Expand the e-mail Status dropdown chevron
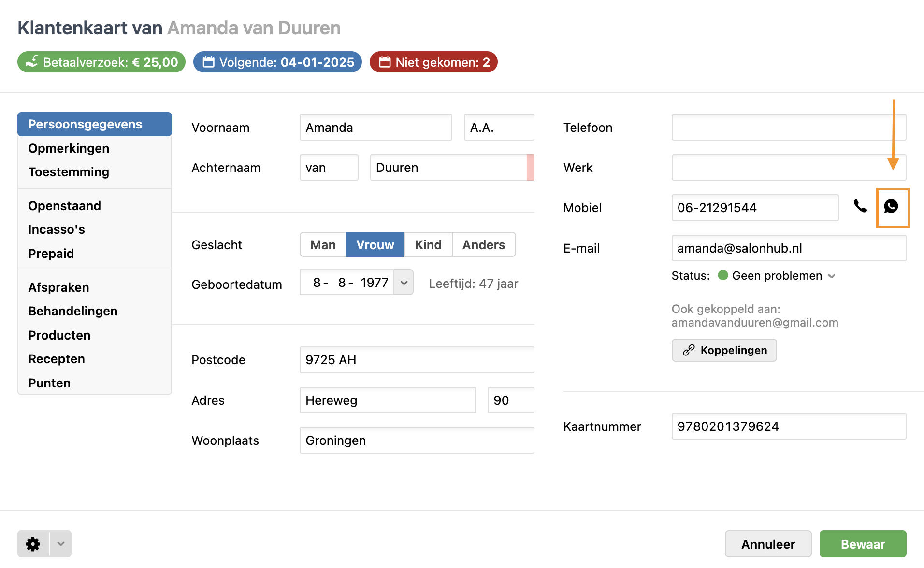The height and width of the screenshot is (568, 924). [x=832, y=276]
